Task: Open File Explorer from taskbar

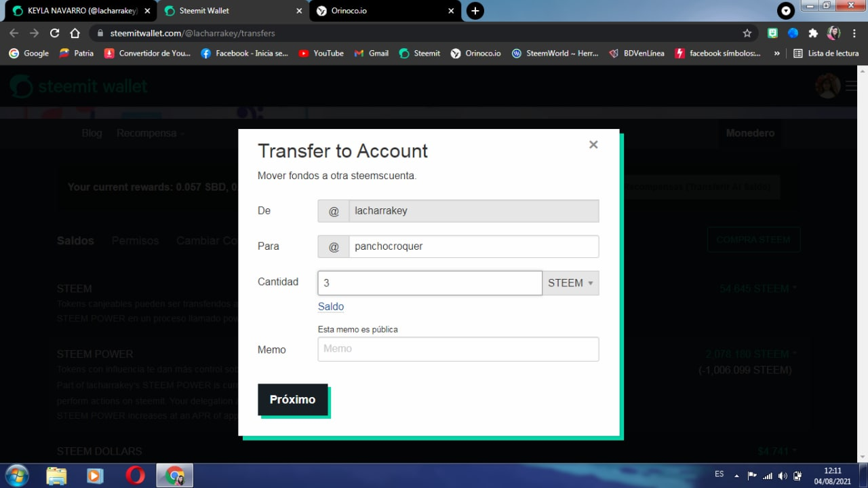Action: (x=56, y=476)
